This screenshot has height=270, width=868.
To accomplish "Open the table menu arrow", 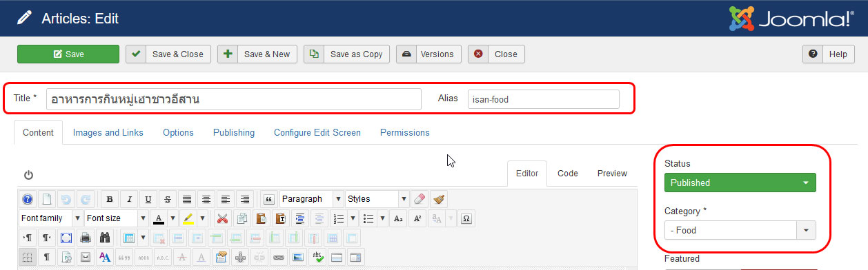I will pos(142,238).
